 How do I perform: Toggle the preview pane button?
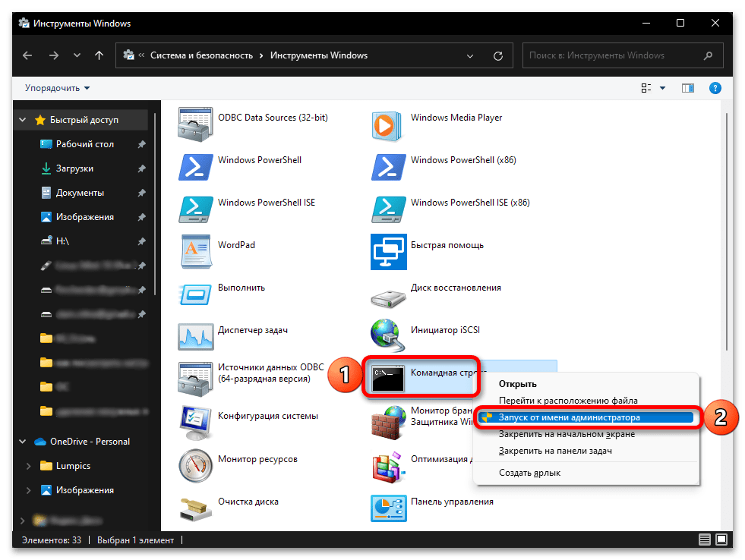687,88
